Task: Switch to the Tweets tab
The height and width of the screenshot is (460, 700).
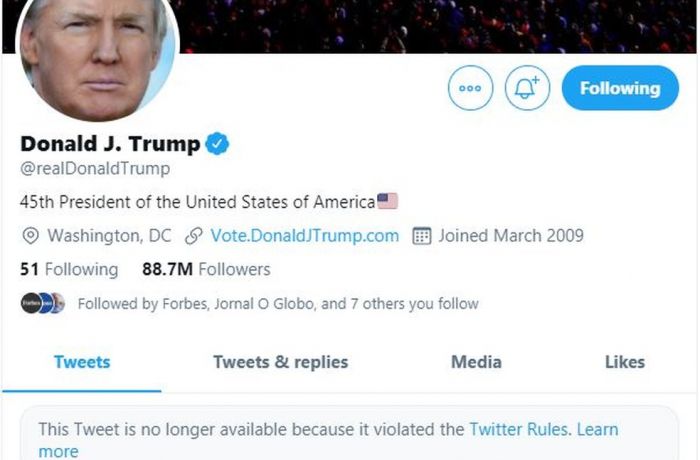Action: [x=82, y=362]
